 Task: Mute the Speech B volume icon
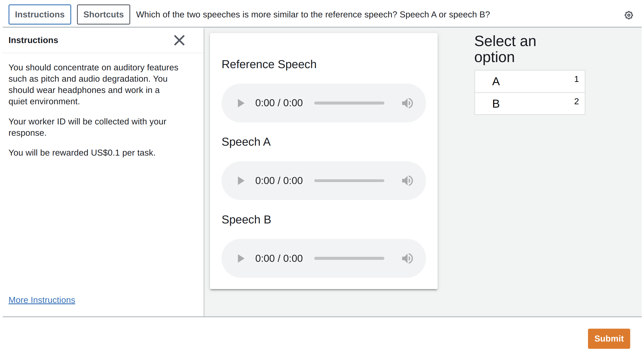pos(407,258)
